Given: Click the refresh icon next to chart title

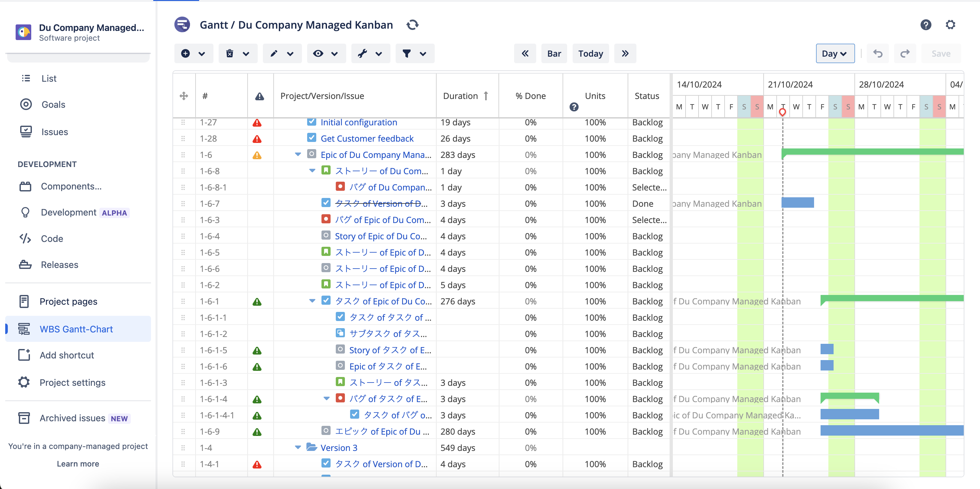Looking at the screenshot, I should pyautogui.click(x=412, y=25).
